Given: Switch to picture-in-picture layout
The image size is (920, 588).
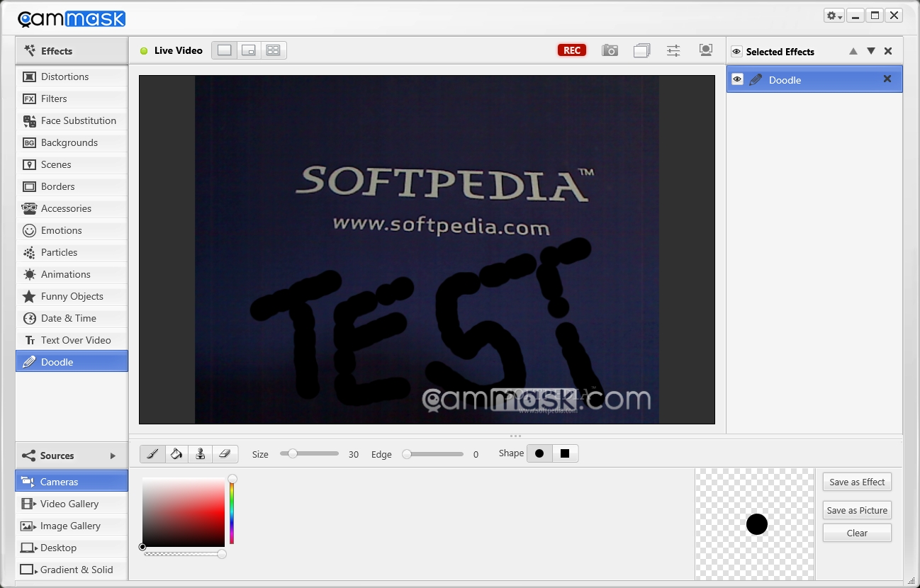Looking at the screenshot, I should click(x=249, y=50).
